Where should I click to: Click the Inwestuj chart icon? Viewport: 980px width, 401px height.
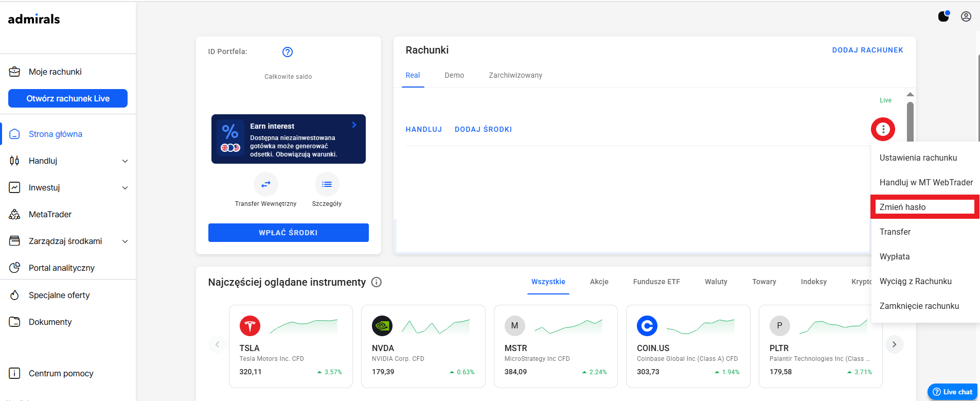(x=14, y=187)
